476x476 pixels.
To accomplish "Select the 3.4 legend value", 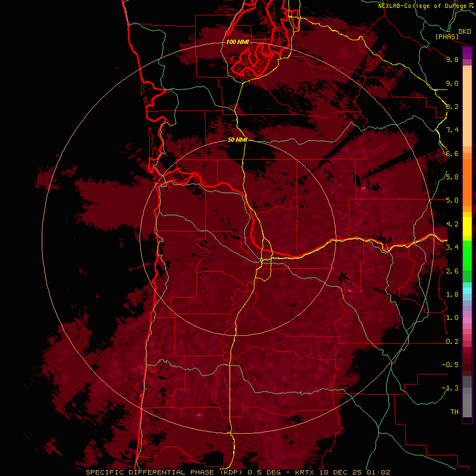I will (452, 248).
